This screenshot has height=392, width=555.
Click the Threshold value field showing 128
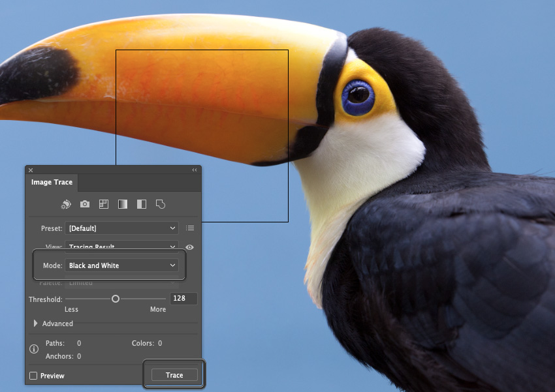click(183, 298)
